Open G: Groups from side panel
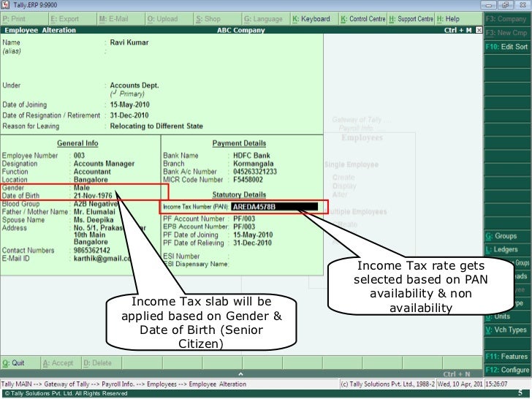 click(506, 236)
